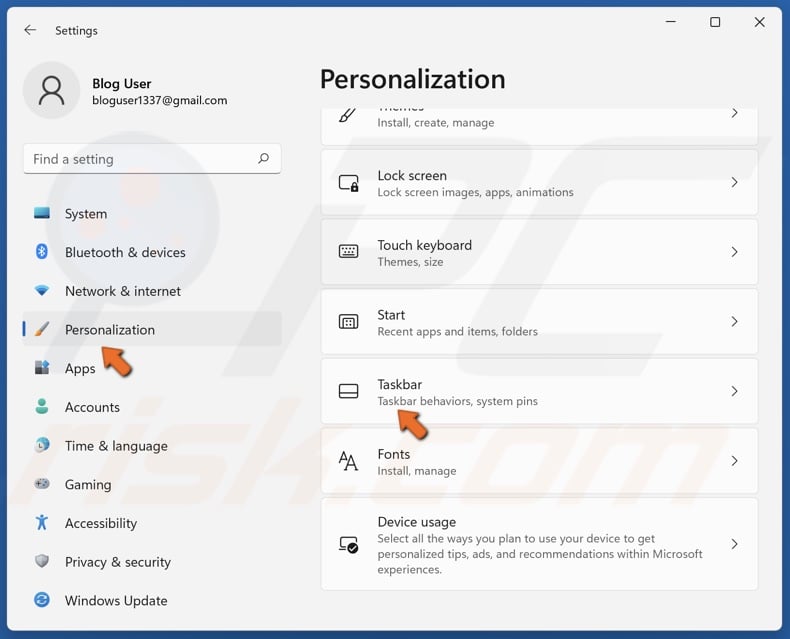790x639 pixels.
Task: Click the Fonts AA icon
Action: coord(348,461)
